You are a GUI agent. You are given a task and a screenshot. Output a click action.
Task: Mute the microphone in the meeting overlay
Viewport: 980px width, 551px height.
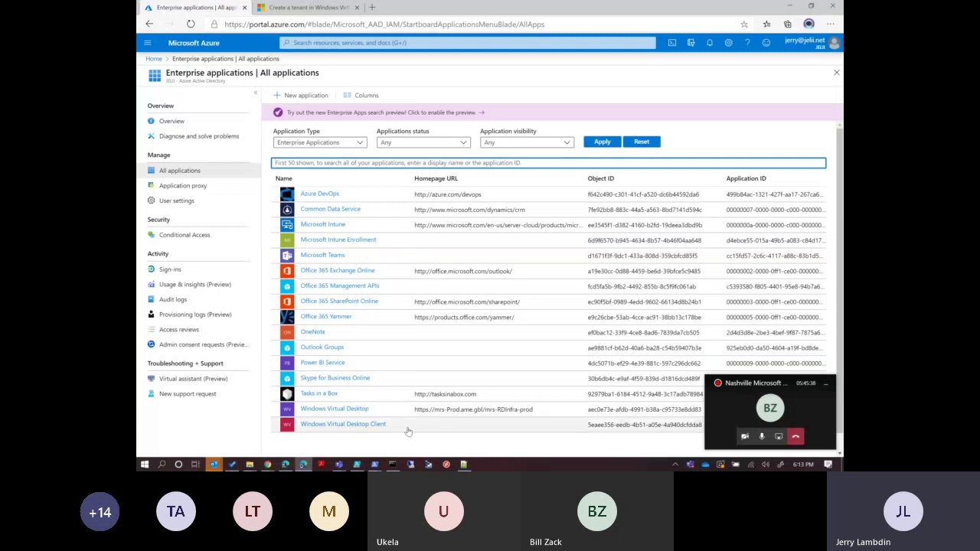tap(762, 436)
